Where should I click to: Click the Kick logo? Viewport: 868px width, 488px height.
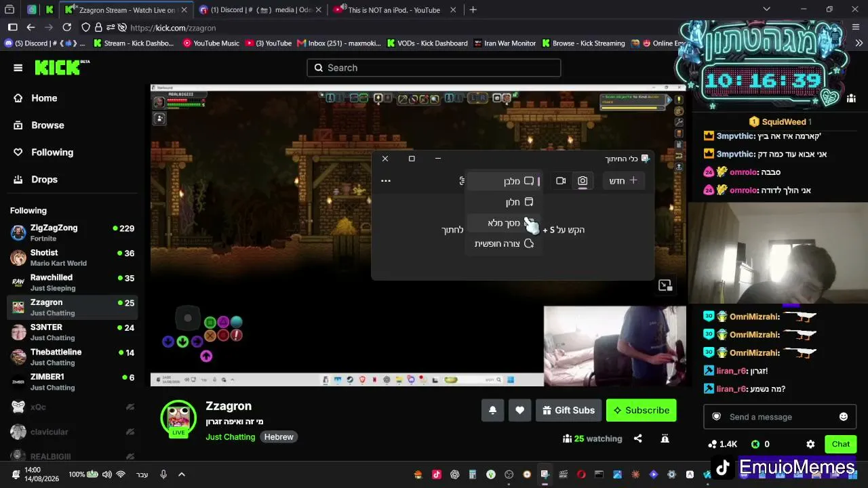click(62, 67)
